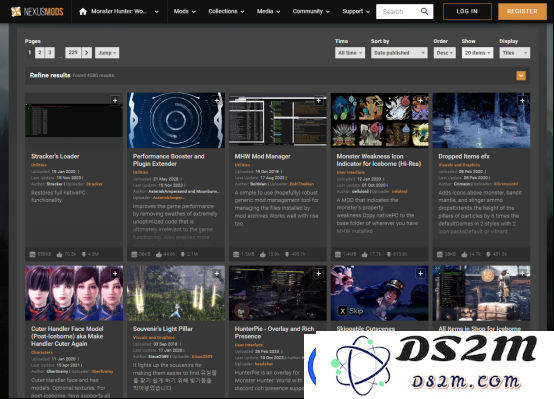Click Characters category under Cuter Handler

[42, 352]
